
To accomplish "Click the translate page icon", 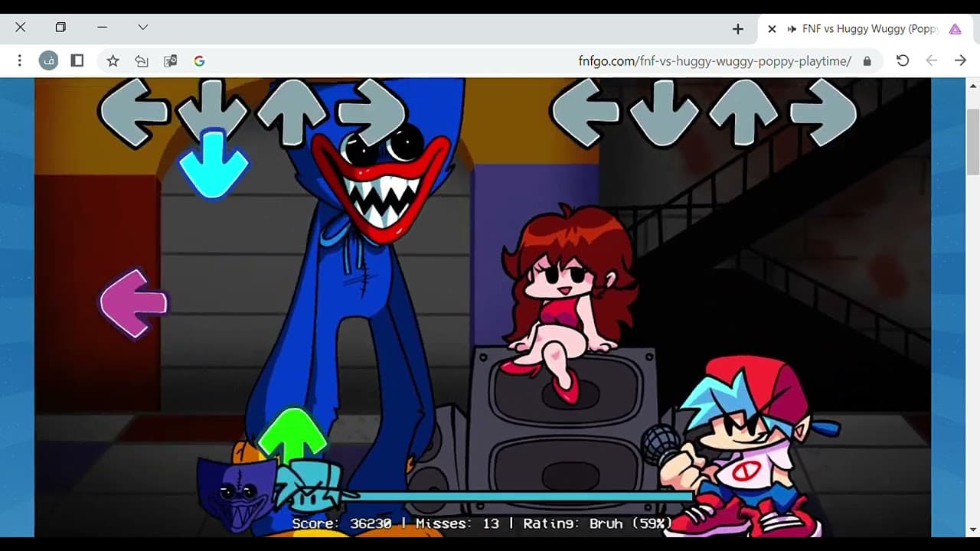I will point(170,60).
